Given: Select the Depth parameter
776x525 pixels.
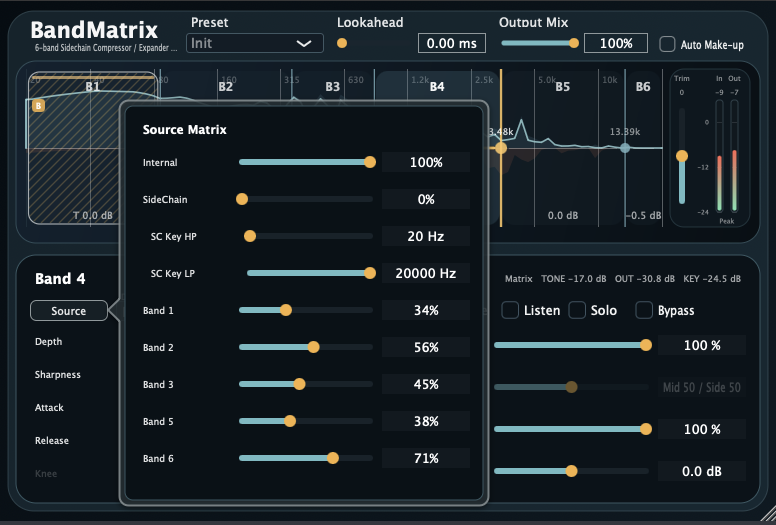Looking at the screenshot, I should [x=48, y=341].
